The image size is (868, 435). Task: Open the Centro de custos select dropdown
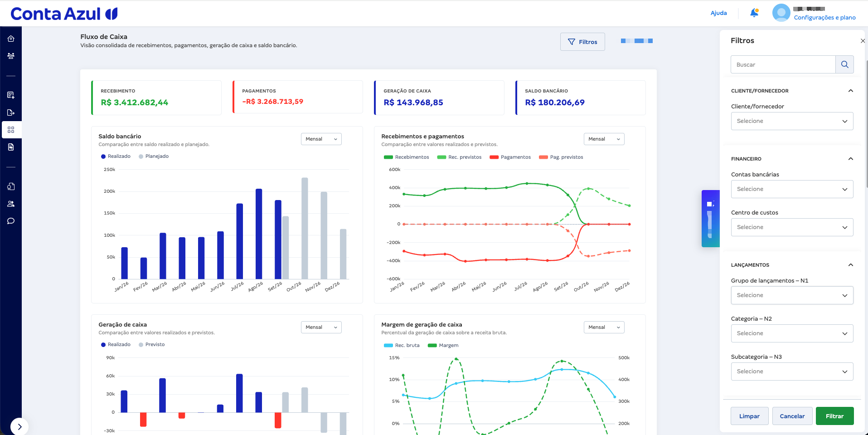(792, 227)
